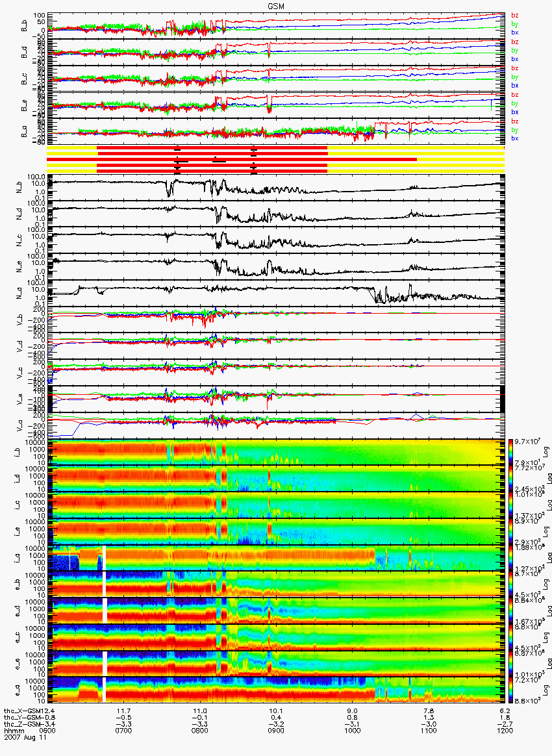Click the i_b panel color bar

tap(510, 452)
